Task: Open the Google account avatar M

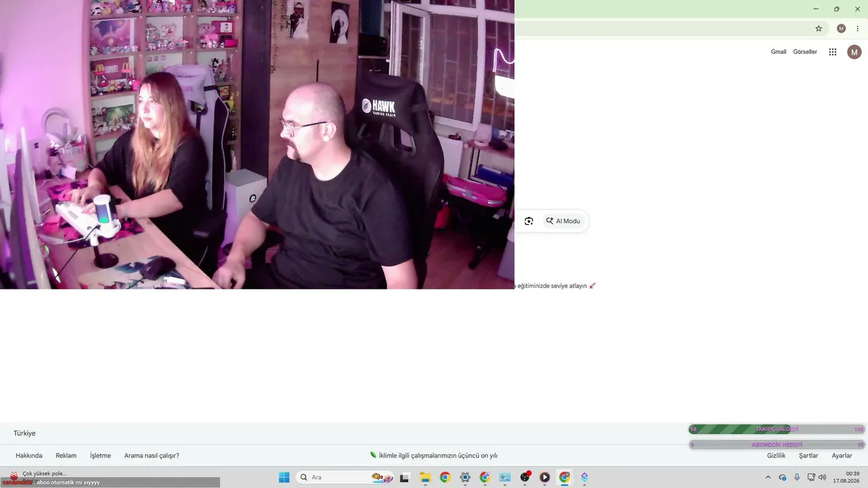Action: pyautogui.click(x=854, y=52)
